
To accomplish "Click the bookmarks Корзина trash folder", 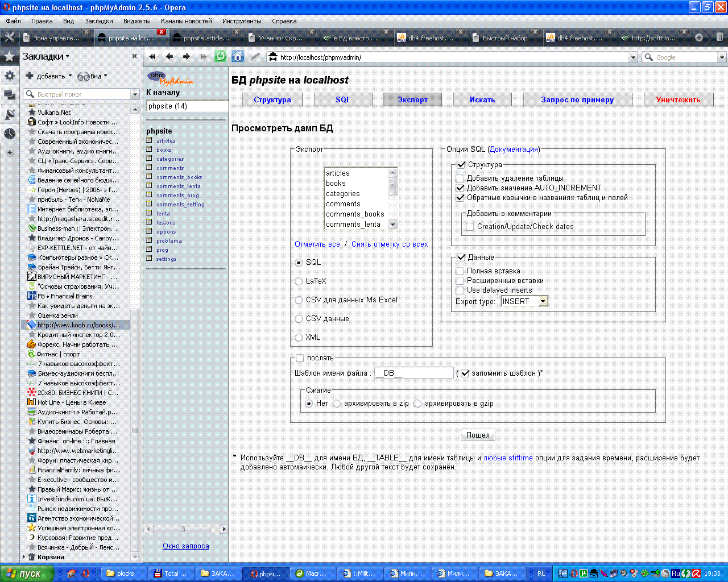I will point(51,557).
